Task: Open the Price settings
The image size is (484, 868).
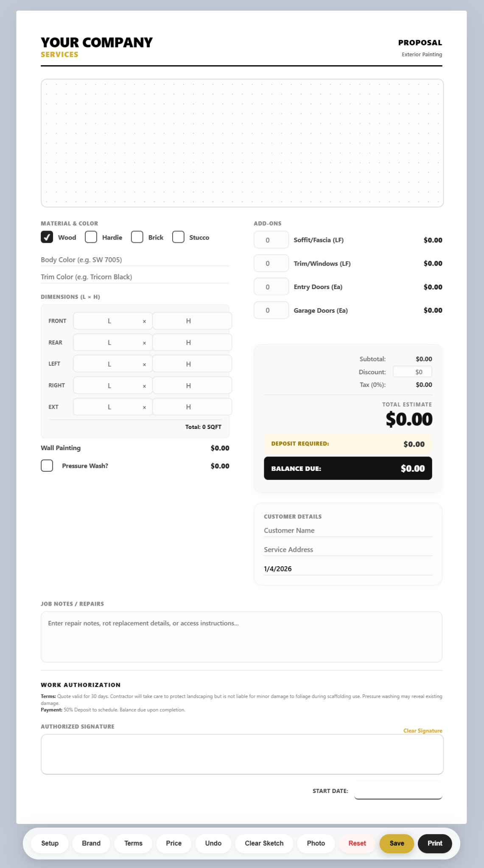Action: tap(173, 843)
